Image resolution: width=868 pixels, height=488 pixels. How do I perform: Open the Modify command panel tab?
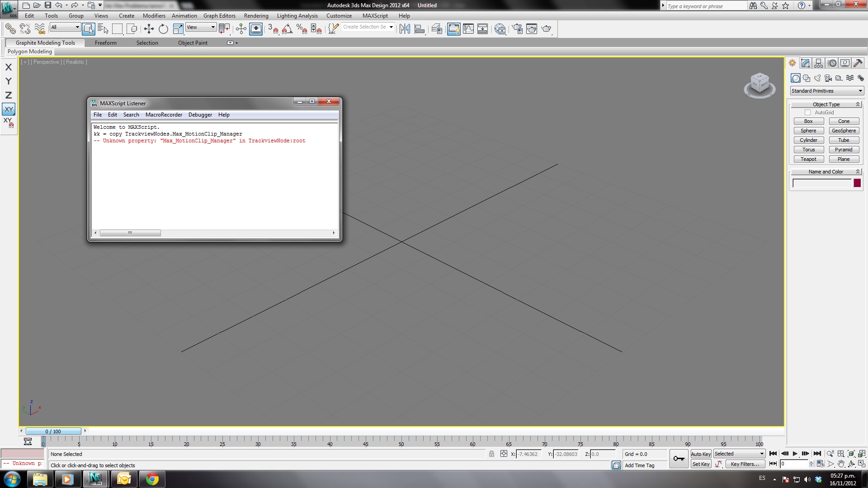805,63
